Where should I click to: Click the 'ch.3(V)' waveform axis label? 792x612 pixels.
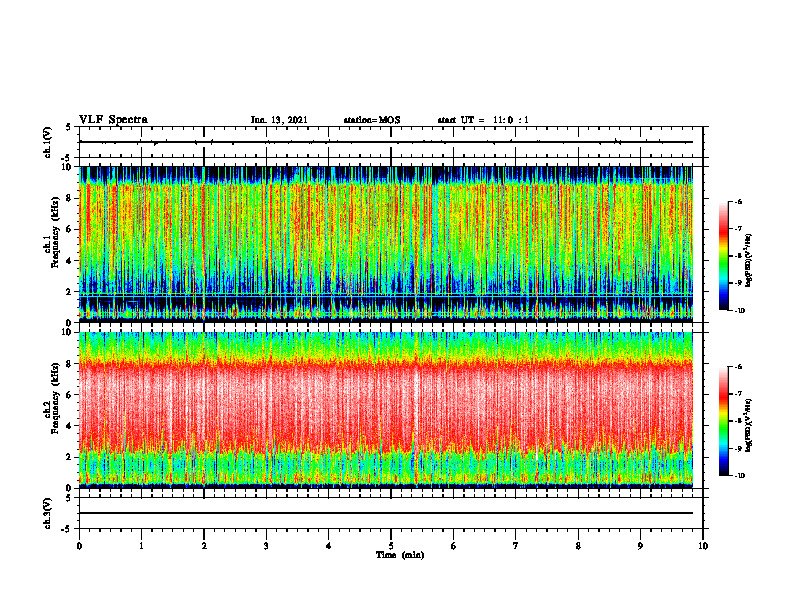click(48, 513)
